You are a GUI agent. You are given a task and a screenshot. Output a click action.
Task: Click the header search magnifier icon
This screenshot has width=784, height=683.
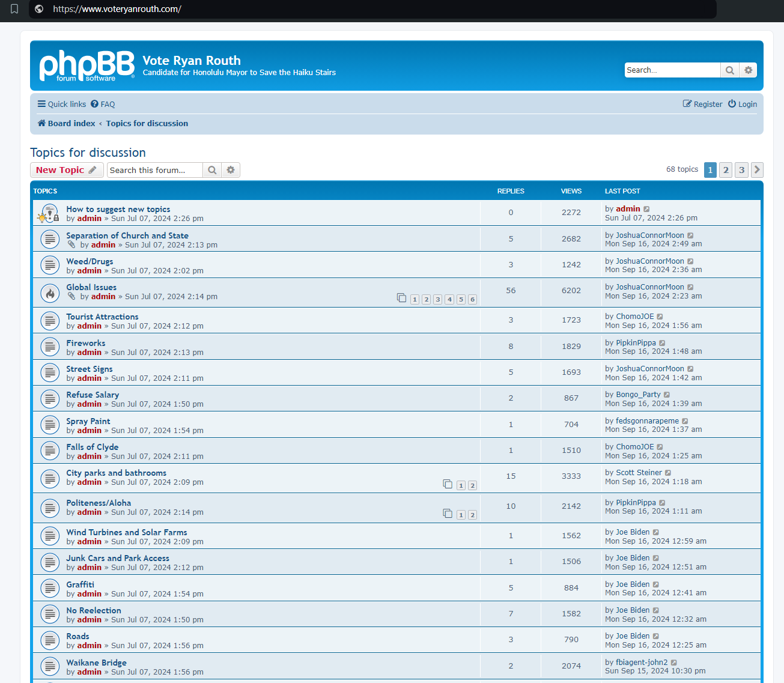729,70
